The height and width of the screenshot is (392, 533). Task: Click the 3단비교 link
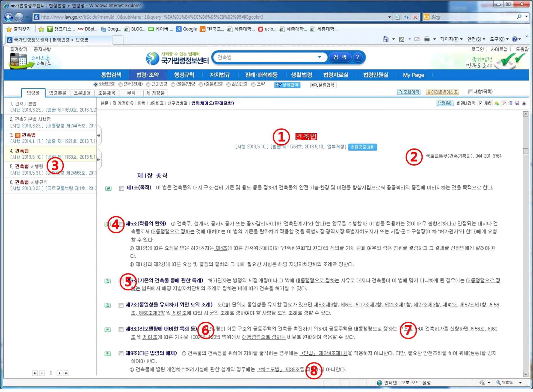pyautogui.click(x=157, y=103)
